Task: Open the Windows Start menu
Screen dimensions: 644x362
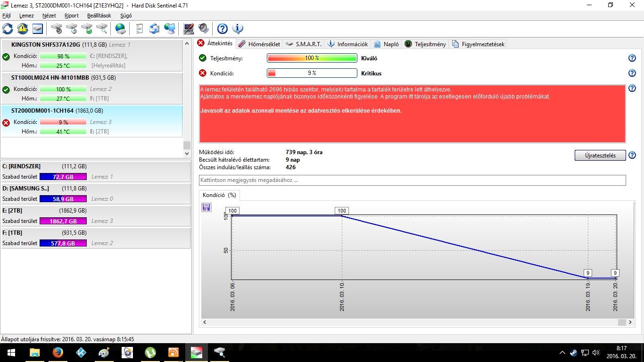Action: 11,353
